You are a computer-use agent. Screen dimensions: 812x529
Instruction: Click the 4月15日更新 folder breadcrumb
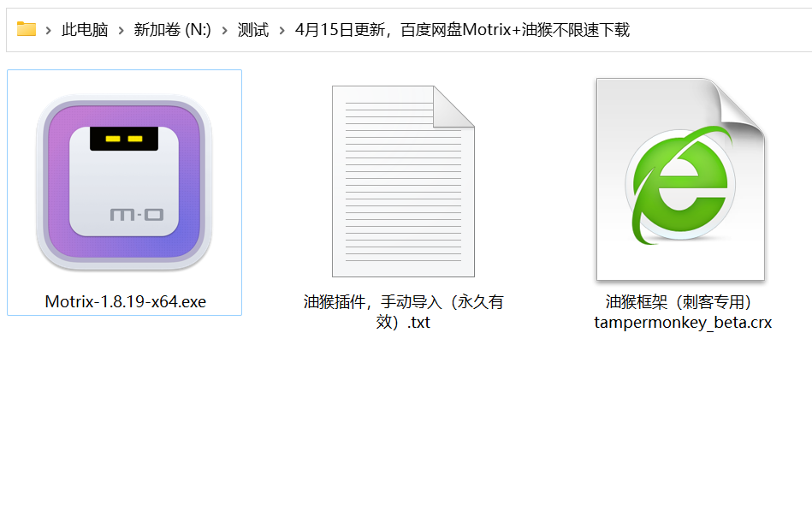tap(462, 30)
